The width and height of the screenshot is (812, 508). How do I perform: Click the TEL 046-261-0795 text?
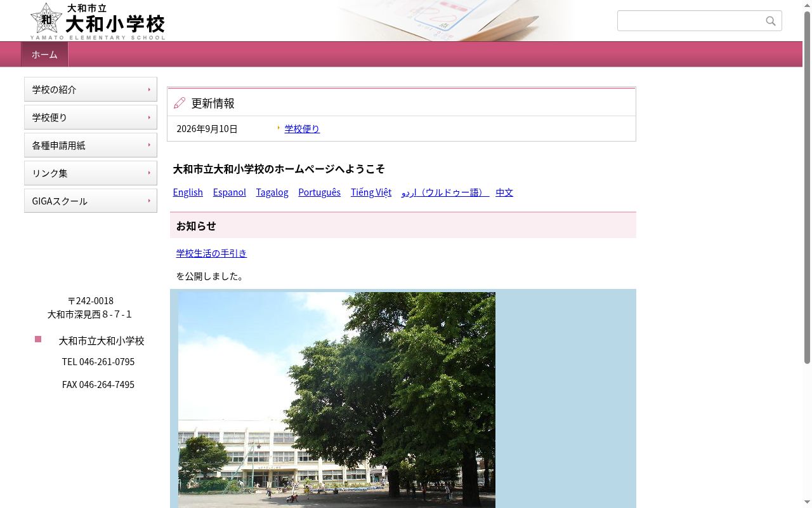(x=98, y=362)
